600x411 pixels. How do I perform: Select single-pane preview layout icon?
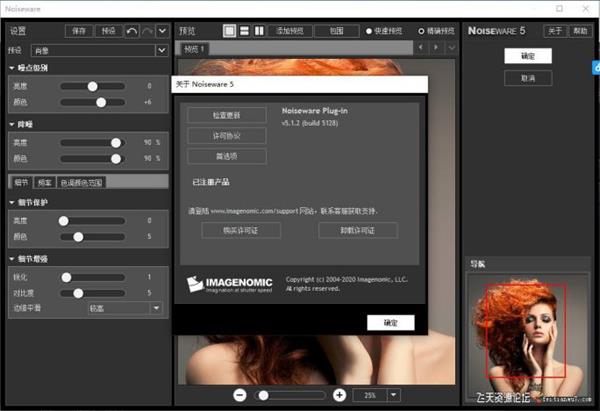point(229,31)
